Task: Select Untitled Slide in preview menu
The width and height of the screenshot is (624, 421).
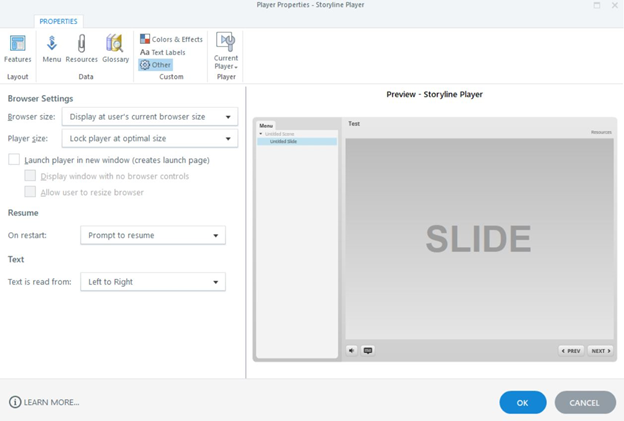Action: coord(297,141)
